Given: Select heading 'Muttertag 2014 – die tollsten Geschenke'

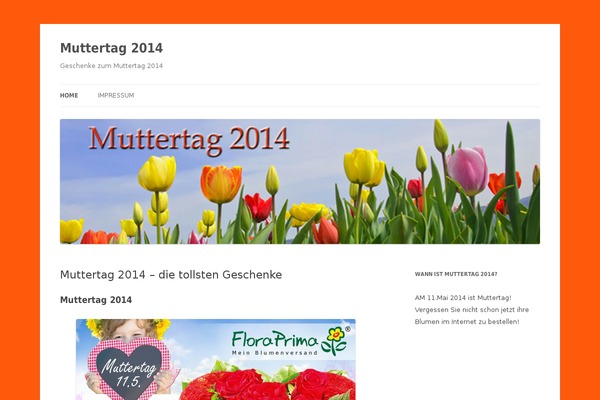Looking at the screenshot, I should point(171,275).
